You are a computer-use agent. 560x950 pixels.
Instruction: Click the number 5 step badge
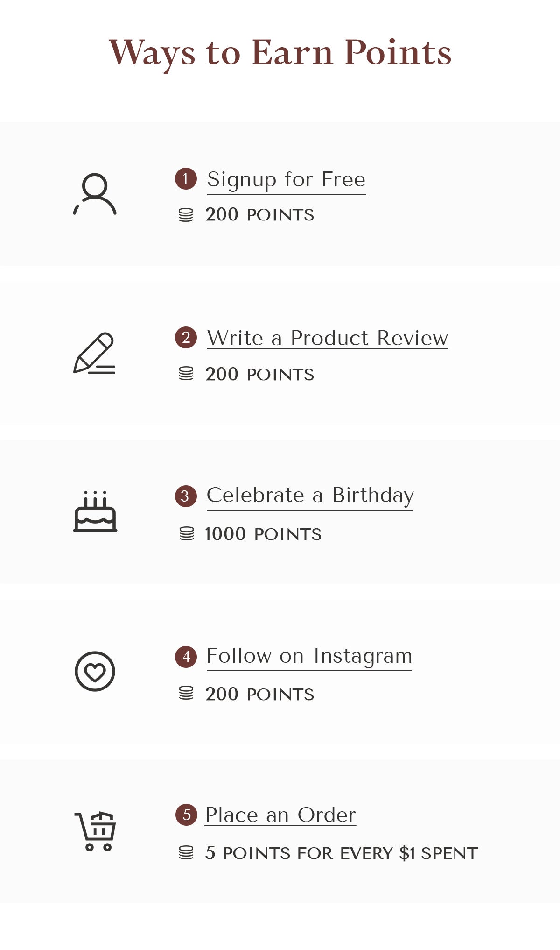186,815
